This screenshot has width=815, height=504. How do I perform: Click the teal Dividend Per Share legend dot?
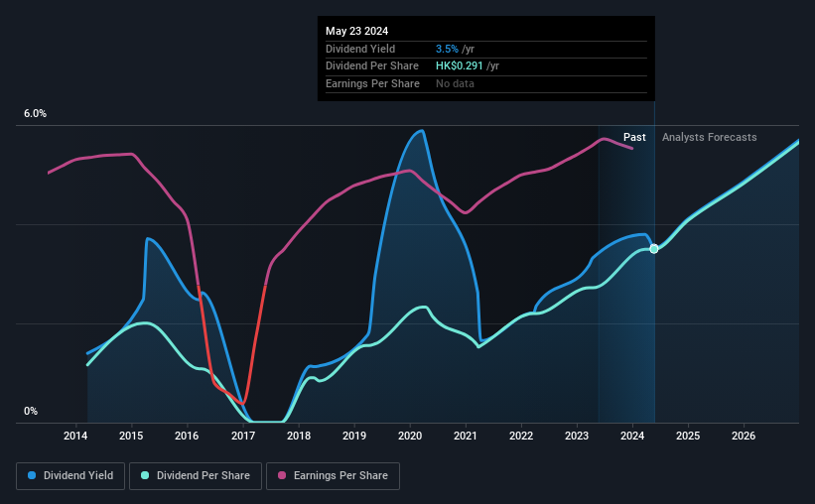[145, 475]
